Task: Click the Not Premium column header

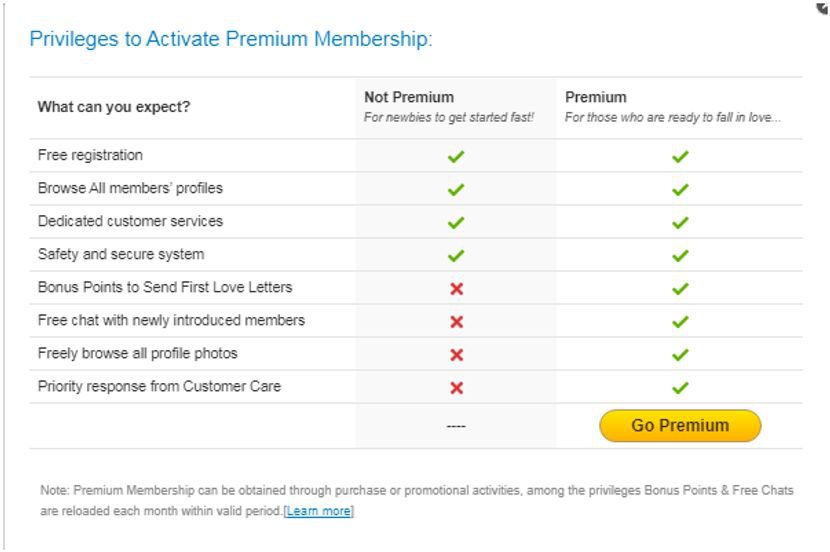Action: click(x=408, y=97)
